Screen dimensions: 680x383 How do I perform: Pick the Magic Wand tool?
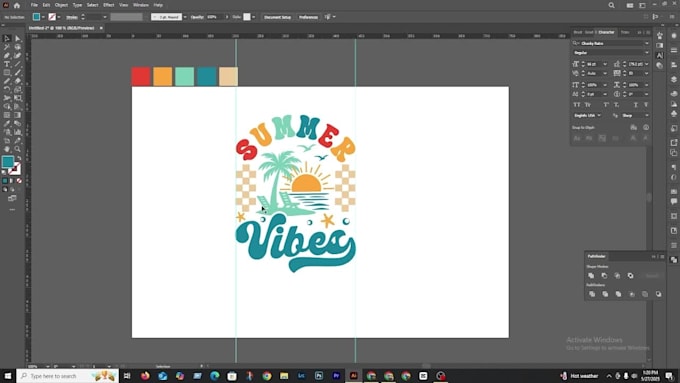click(x=7, y=47)
